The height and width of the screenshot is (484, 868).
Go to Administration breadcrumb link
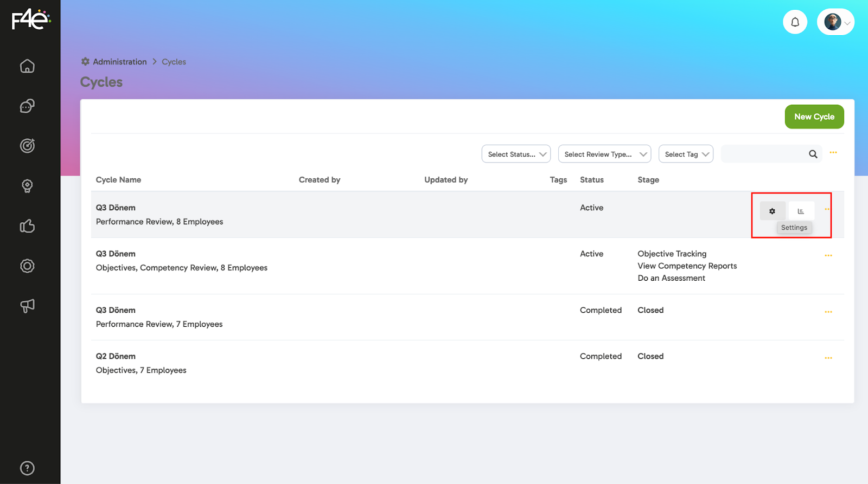pyautogui.click(x=119, y=62)
